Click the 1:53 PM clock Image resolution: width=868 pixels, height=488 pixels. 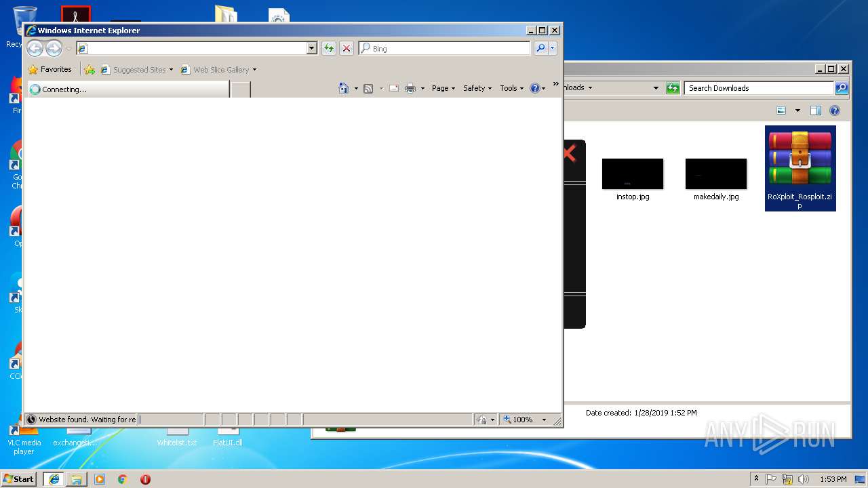click(x=833, y=479)
